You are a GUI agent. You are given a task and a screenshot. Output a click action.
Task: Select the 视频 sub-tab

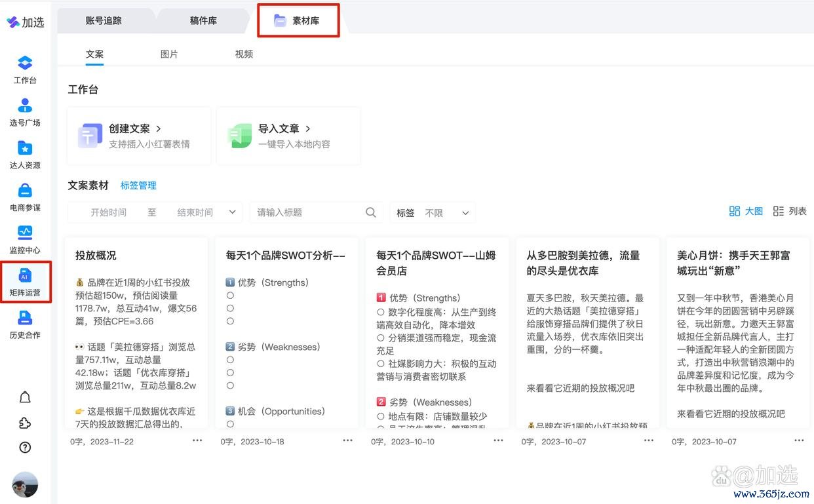tap(244, 54)
